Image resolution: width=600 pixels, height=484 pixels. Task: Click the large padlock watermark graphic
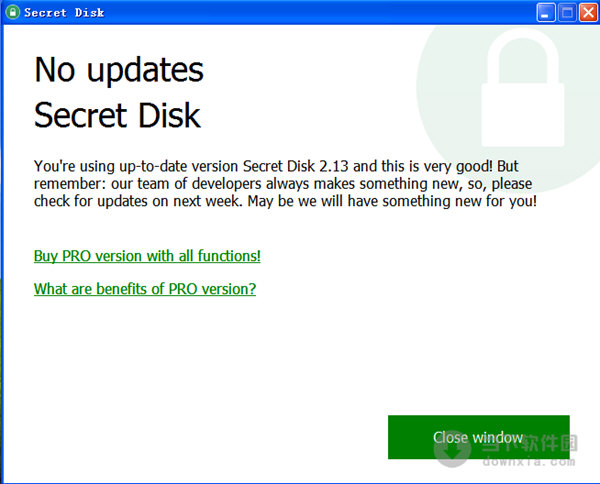coord(523,88)
